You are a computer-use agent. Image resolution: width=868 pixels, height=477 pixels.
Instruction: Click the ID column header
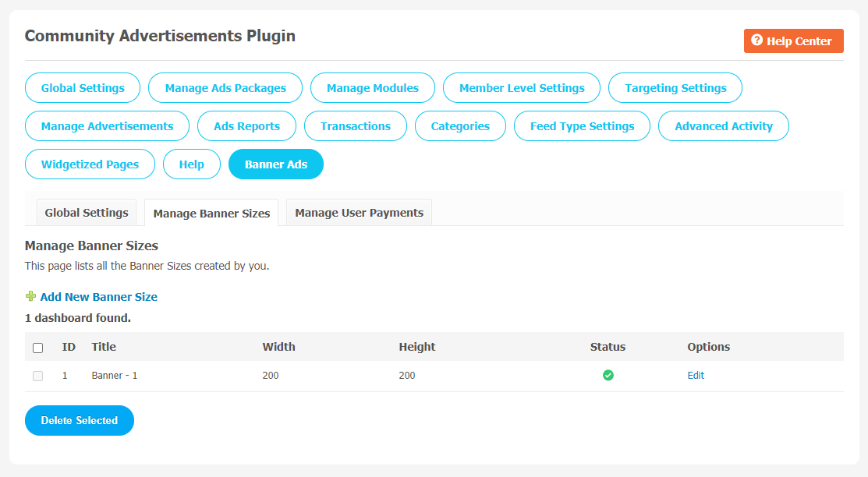click(x=69, y=347)
